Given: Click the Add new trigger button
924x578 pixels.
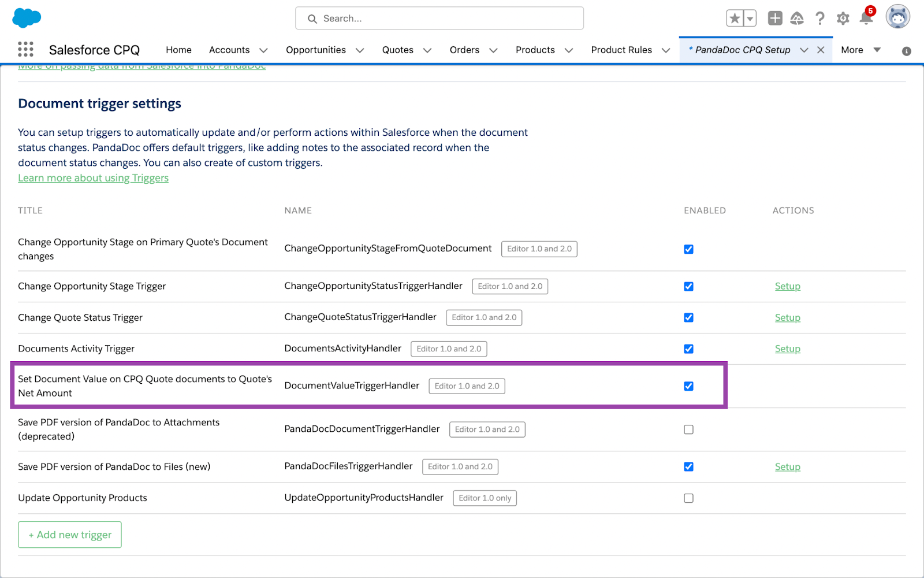Looking at the screenshot, I should pos(70,535).
